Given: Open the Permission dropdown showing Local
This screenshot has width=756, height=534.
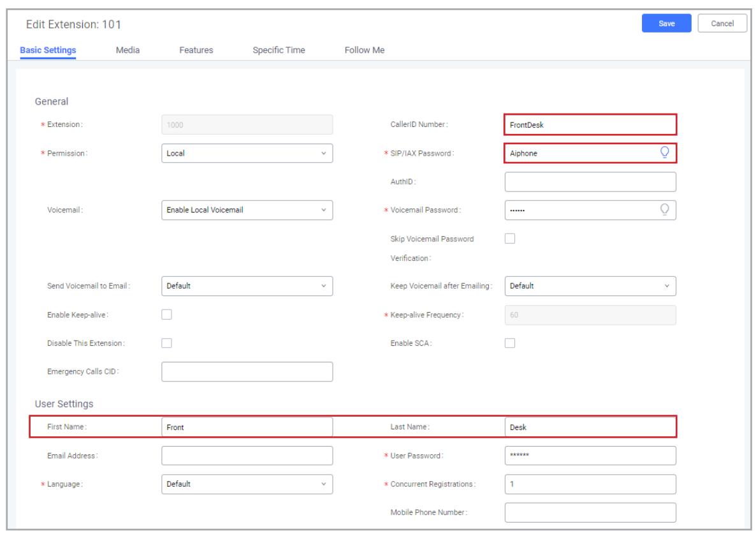Looking at the screenshot, I should point(247,153).
